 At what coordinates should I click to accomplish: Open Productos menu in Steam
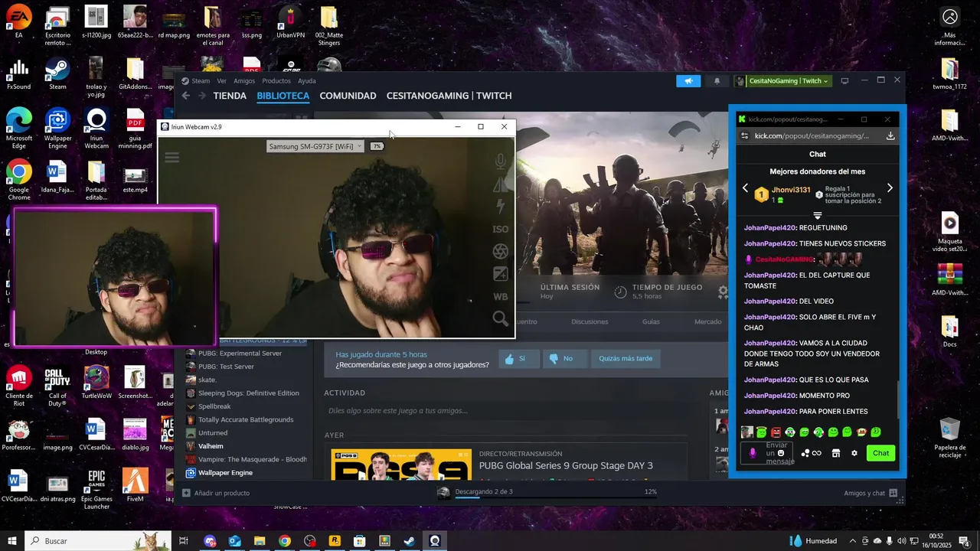(276, 81)
